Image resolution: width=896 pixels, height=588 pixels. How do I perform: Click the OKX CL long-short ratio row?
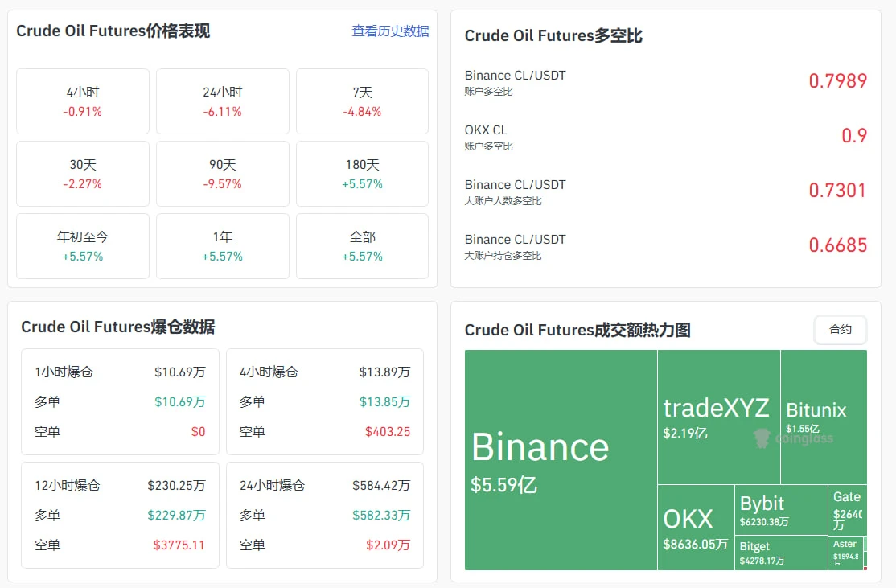click(666, 137)
